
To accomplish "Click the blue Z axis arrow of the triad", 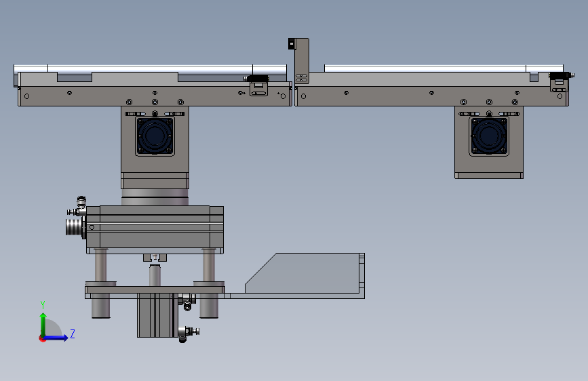I will click(x=56, y=338).
